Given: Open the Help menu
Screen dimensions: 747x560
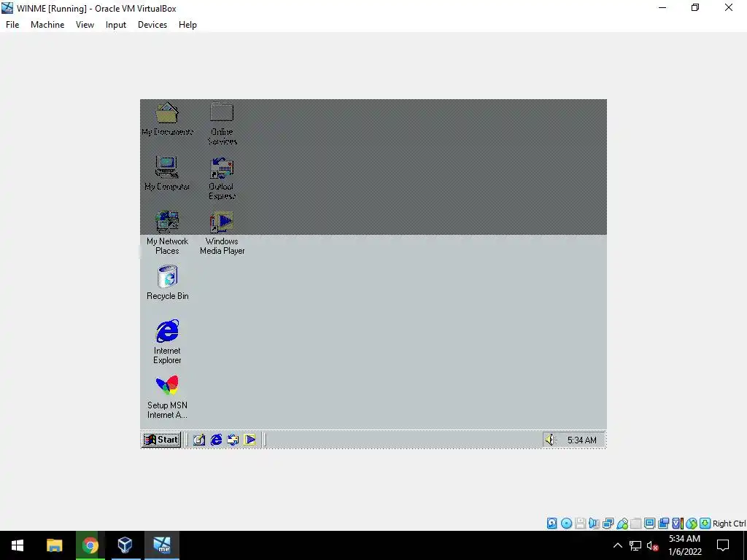Looking at the screenshot, I should pyautogui.click(x=187, y=25).
